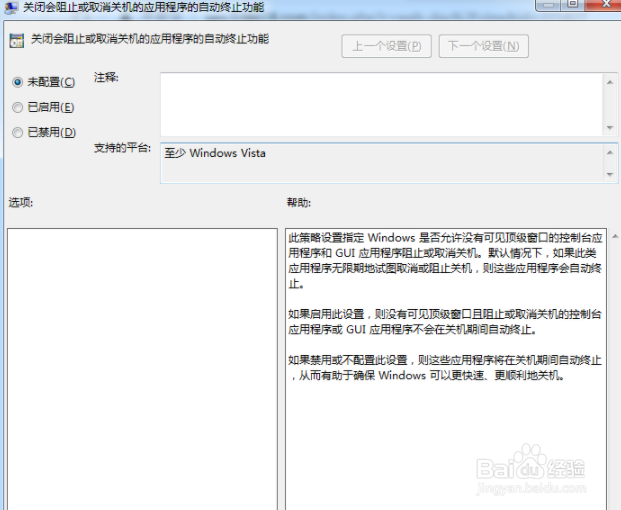Click the 下一个设置(N) button
Viewport: 621px width, 510px height.
coord(484,46)
